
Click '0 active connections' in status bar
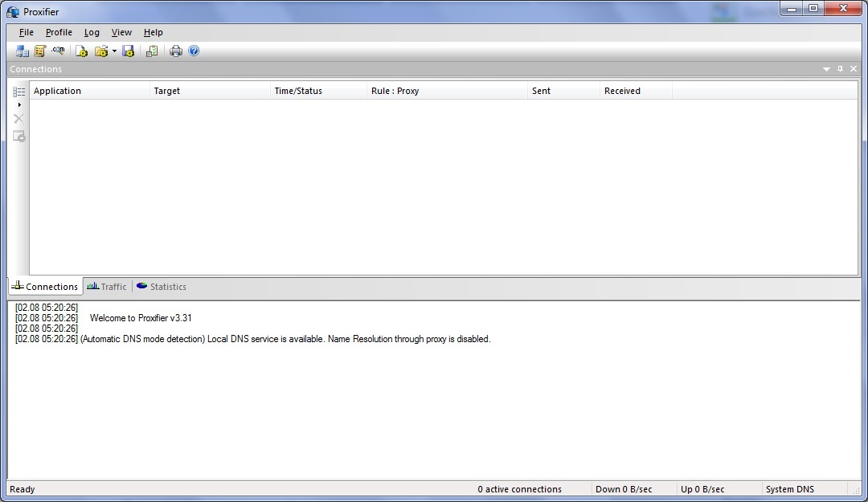(520, 489)
